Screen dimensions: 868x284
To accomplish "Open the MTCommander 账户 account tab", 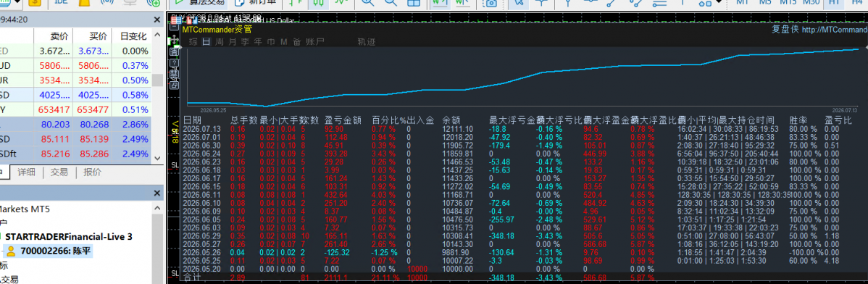I will click(315, 41).
